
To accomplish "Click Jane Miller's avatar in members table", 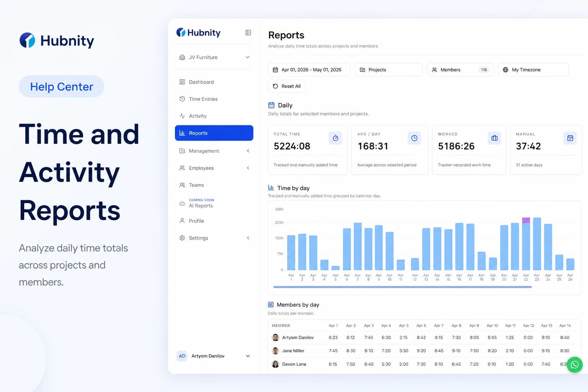I will click(275, 351).
